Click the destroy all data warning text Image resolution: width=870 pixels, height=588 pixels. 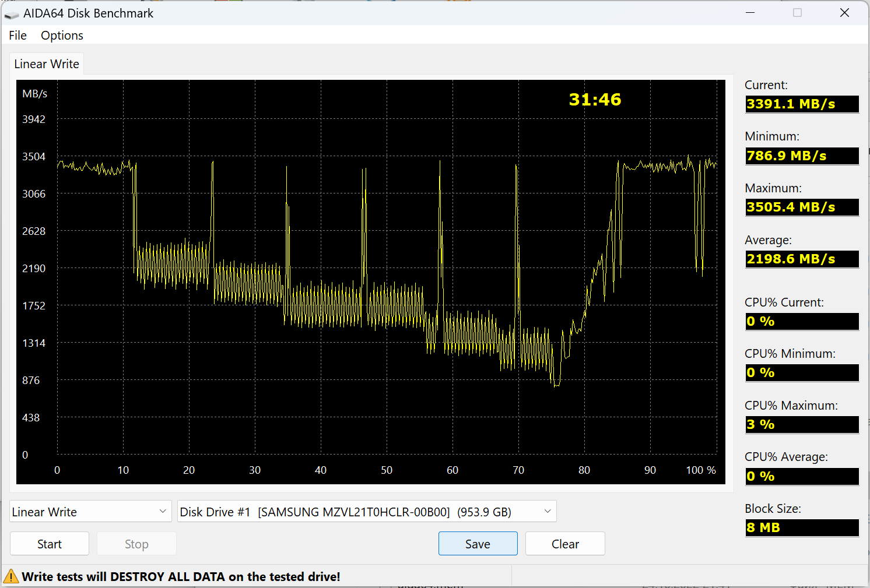(x=181, y=576)
